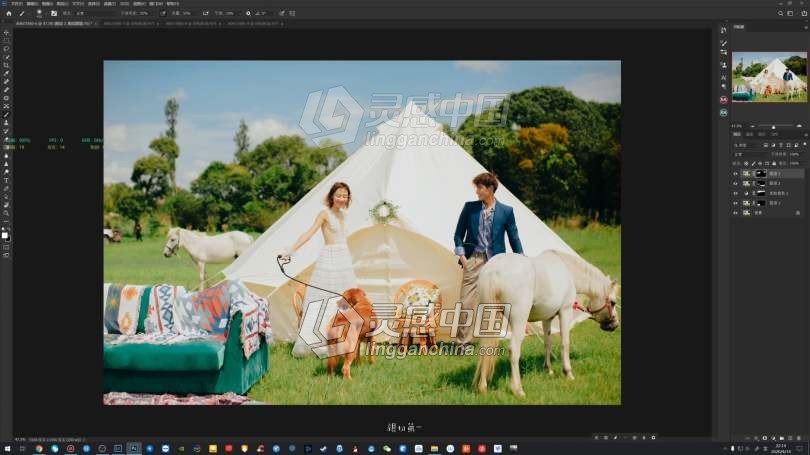Image resolution: width=810 pixels, height=455 pixels.
Task: Toggle lock all padlock in Layers panel
Action: point(774,164)
